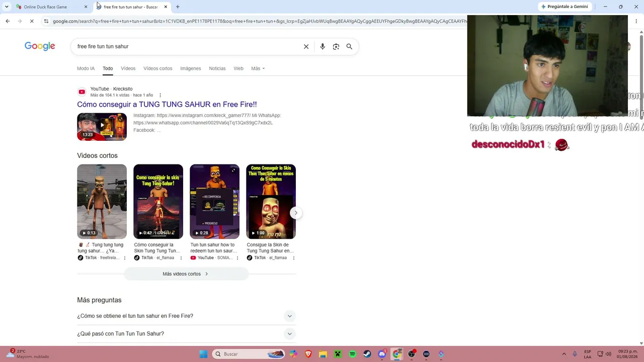
Task: Open the Windows Start menu
Action: [203, 354]
